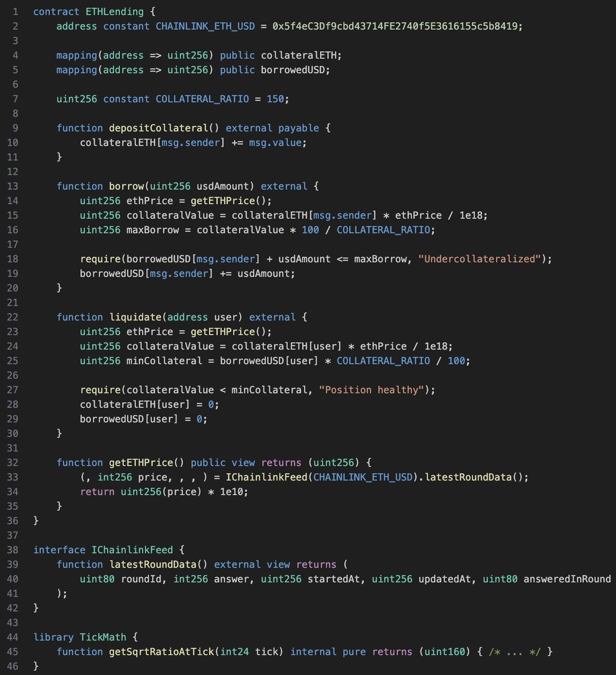Click the int24 tick parameter on line 45
This screenshot has width=616, height=675.
click(x=252, y=652)
